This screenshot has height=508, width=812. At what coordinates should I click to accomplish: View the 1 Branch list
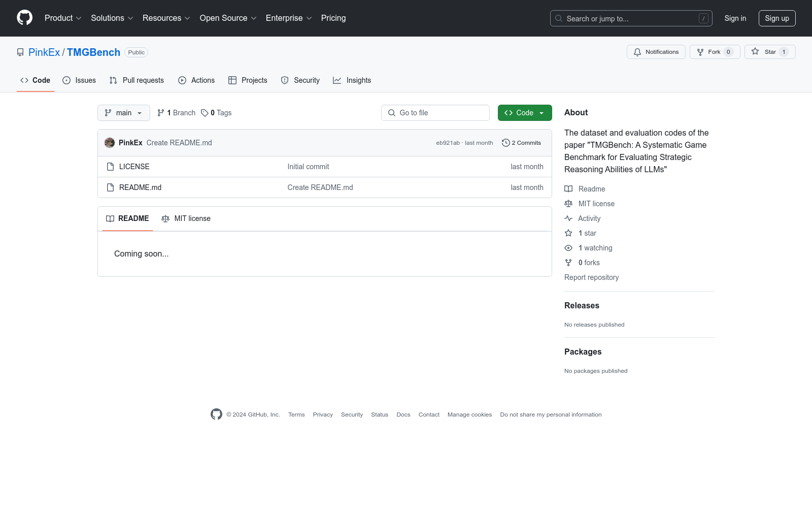pos(176,113)
